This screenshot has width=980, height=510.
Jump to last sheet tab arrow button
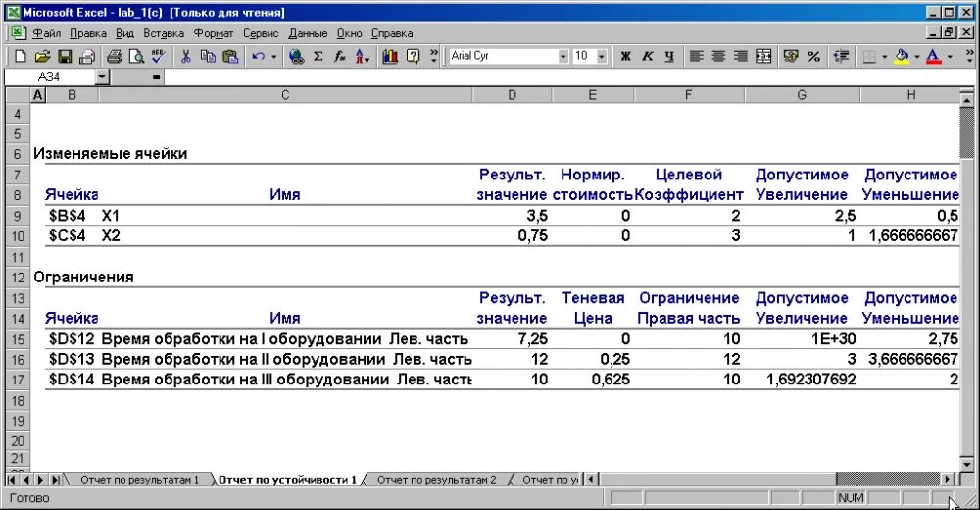click(x=55, y=480)
